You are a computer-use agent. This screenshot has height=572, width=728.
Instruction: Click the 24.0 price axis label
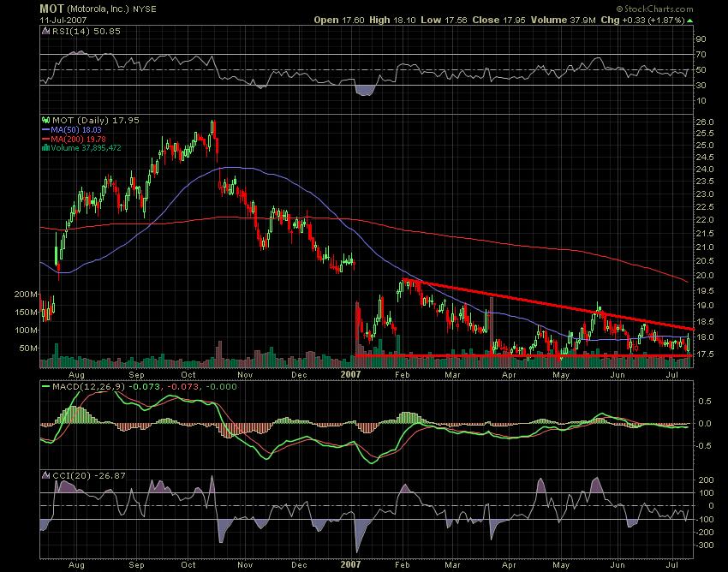tap(705, 170)
